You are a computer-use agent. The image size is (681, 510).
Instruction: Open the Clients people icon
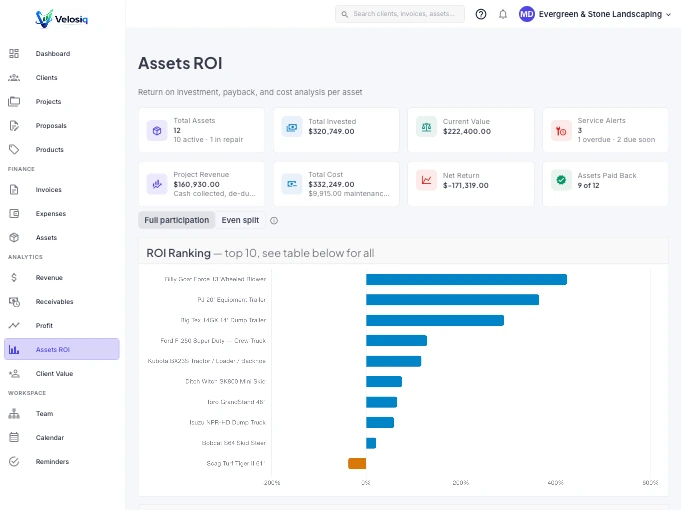14,77
